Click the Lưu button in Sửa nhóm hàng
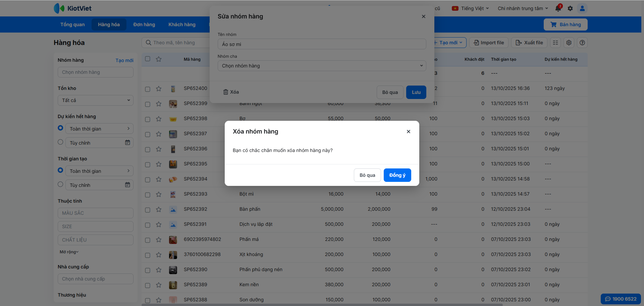The height and width of the screenshot is (306, 644). pos(416,92)
